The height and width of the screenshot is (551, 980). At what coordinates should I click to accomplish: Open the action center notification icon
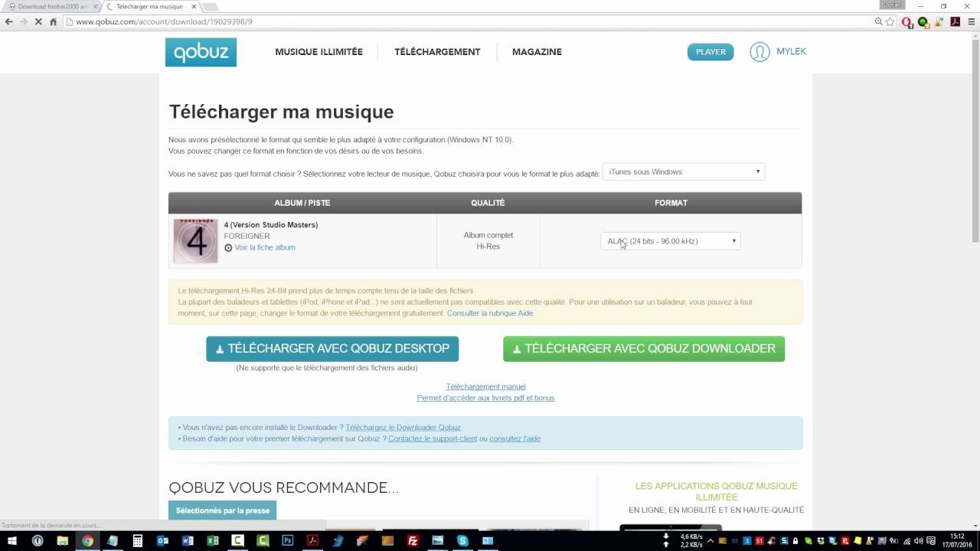[x=931, y=540]
